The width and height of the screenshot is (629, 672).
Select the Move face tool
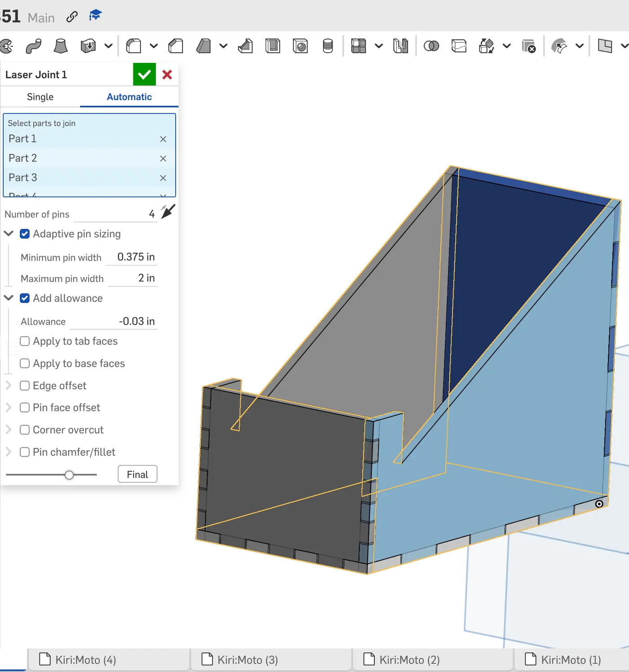[559, 46]
